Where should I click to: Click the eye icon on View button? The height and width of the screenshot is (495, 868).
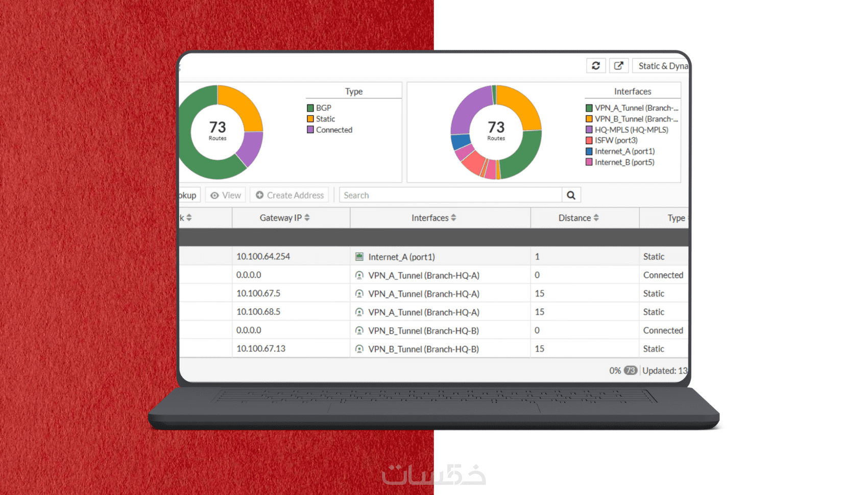(214, 195)
